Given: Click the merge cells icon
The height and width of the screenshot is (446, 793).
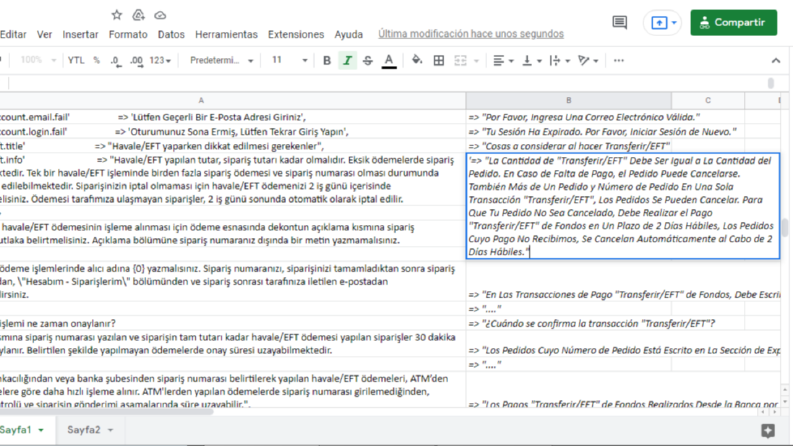Looking at the screenshot, I should coord(460,61).
